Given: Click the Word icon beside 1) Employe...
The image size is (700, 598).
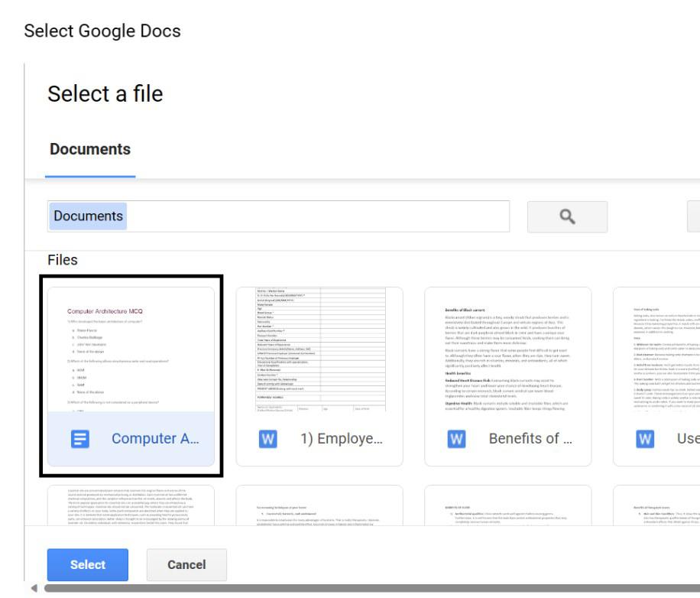Looking at the screenshot, I should [268, 439].
